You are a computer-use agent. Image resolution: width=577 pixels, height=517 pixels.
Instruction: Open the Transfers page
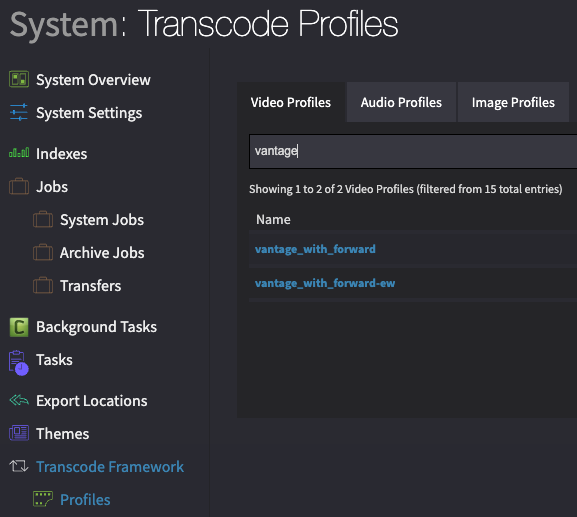pyautogui.click(x=91, y=286)
